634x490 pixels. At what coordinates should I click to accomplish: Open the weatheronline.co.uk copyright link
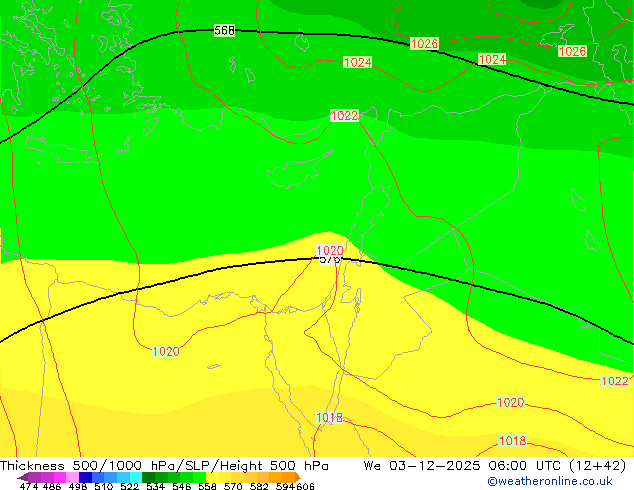point(549,481)
